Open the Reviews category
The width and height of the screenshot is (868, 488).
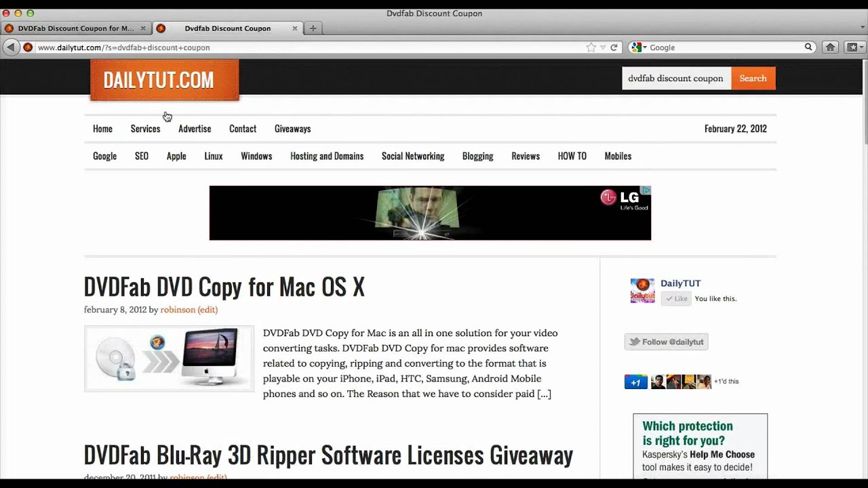coord(526,156)
